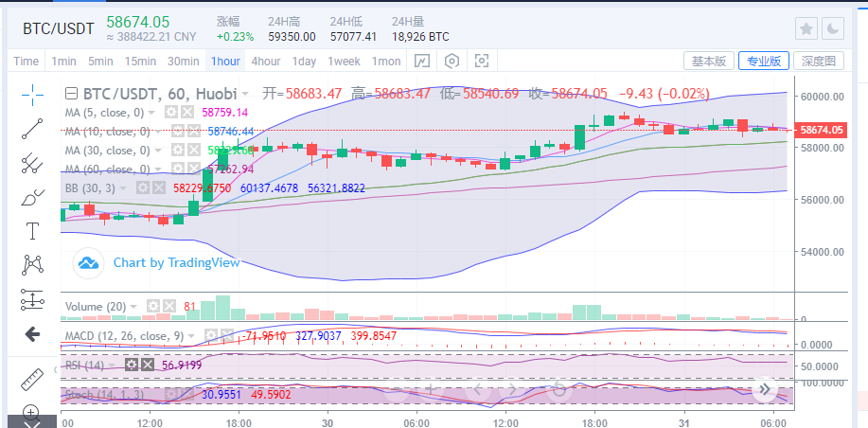
Task: Select the XABCD pattern tool
Action: coord(33,265)
